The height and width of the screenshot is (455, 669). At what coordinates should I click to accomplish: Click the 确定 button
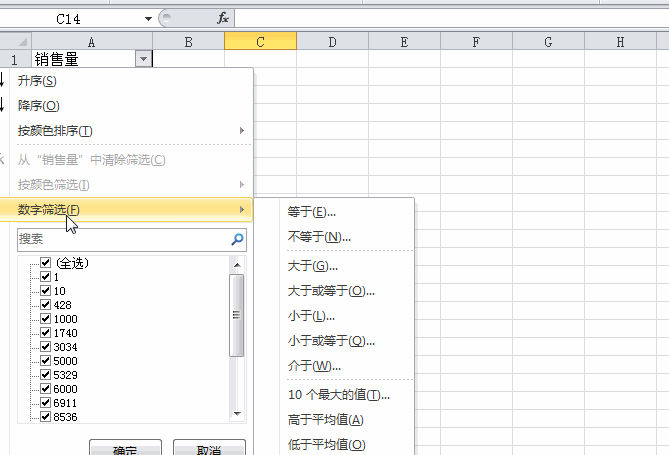125,447
